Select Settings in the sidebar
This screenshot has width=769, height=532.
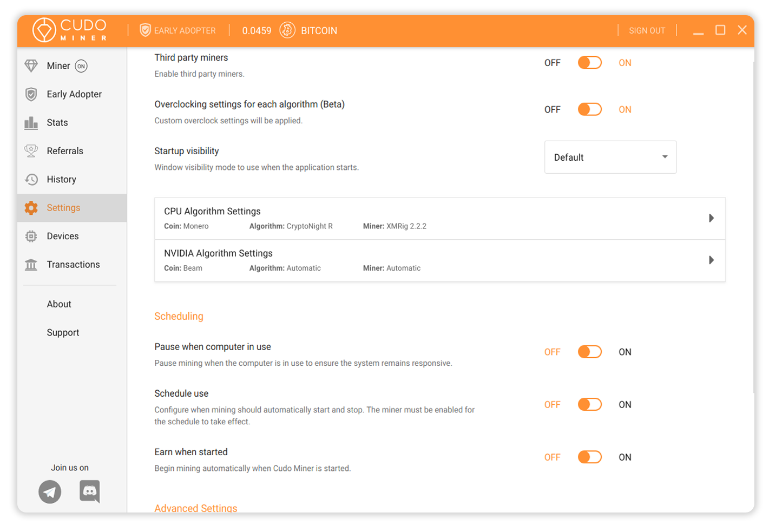click(72, 208)
